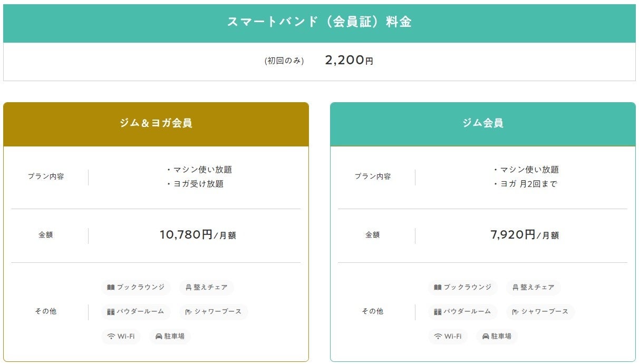Click the スマートバンド（会員証）料金 header banner
The height and width of the screenshot is (364, 639).
319,22
